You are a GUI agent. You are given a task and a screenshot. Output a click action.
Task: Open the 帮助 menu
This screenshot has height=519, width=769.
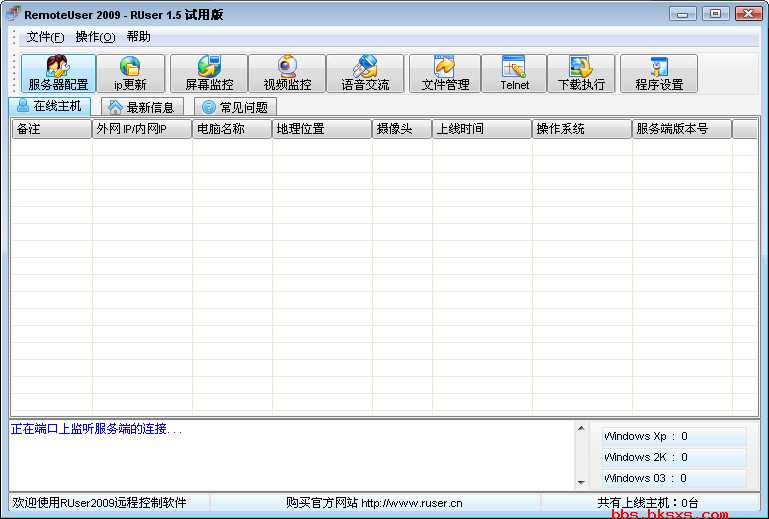139,37
